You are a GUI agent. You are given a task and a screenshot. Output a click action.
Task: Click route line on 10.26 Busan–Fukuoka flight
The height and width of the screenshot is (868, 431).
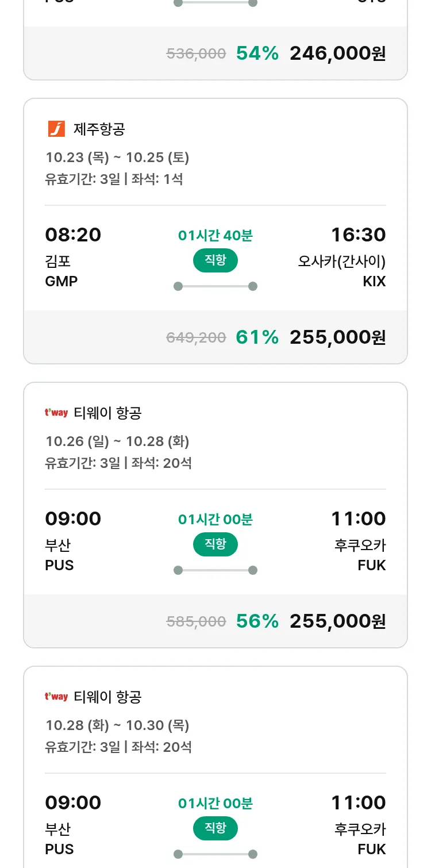[x=215, y=570]
